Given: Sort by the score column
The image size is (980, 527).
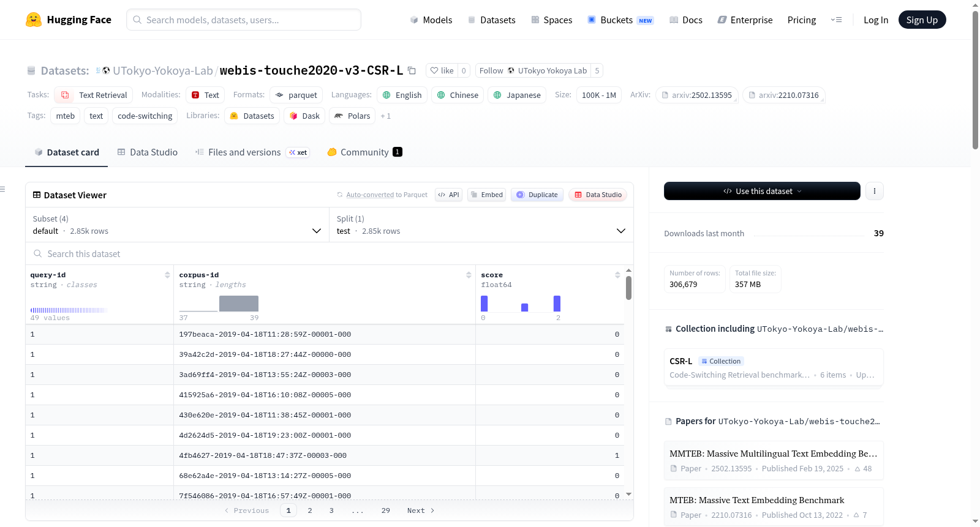Looking at the screenshot, I should [617, 275].
